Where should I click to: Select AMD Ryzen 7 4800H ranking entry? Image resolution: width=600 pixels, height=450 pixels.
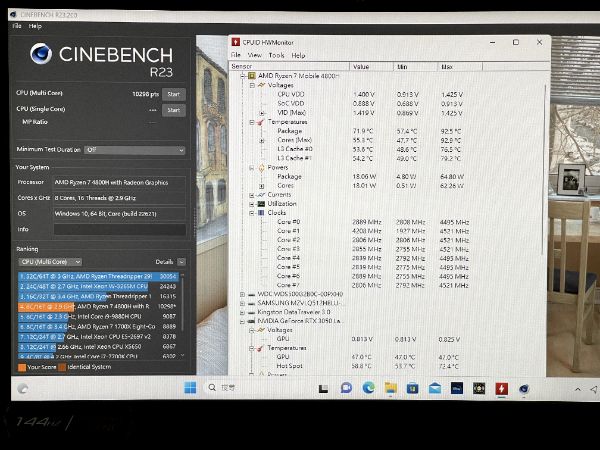(98, 307)
